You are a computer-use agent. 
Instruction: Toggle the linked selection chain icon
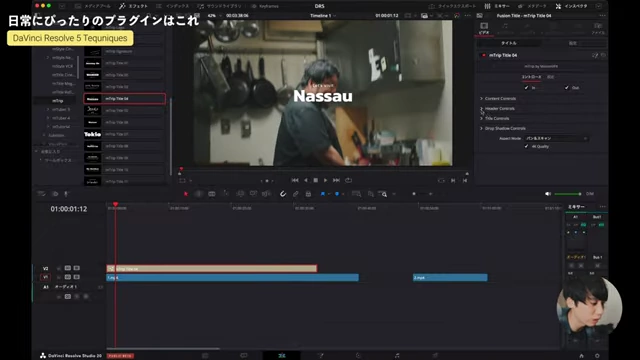click(x=296, y=194)
